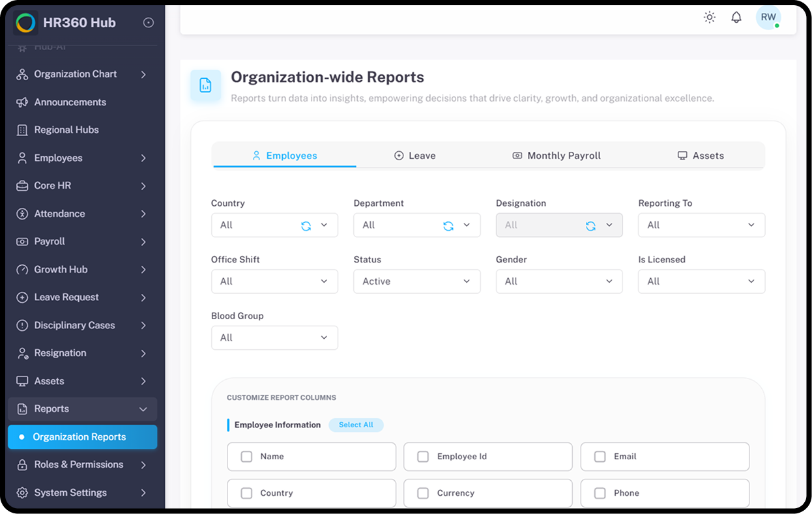Click the Growth Hub gauge icon
This screenshot has width=812, height=514.
point(22,270)
